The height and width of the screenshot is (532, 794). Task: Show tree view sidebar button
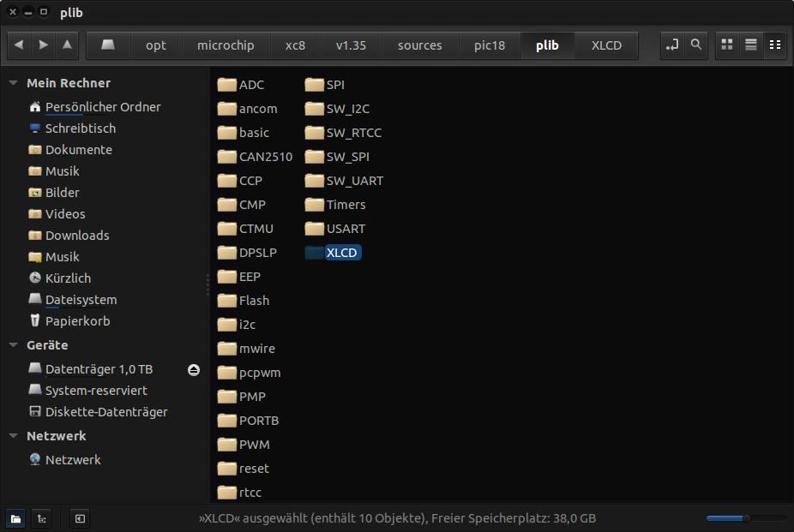click(41, 518)
